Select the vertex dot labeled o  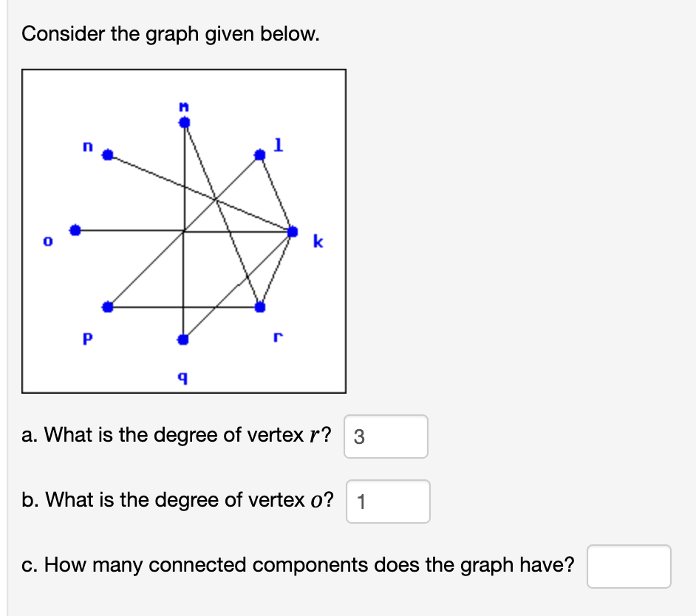75,230
